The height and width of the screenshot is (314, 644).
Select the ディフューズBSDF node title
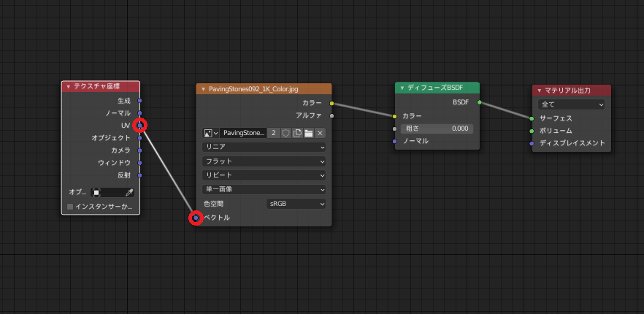pyautogui.click(x=435, y=88)
